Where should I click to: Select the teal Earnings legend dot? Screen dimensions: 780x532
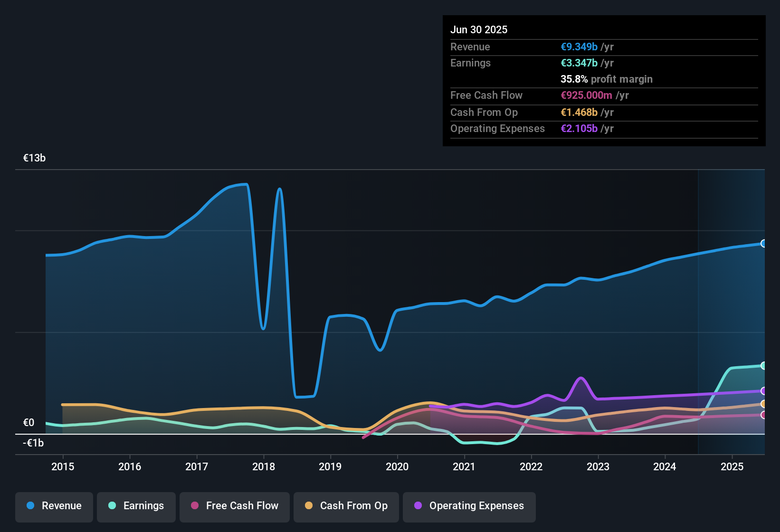tap(112, 506)
